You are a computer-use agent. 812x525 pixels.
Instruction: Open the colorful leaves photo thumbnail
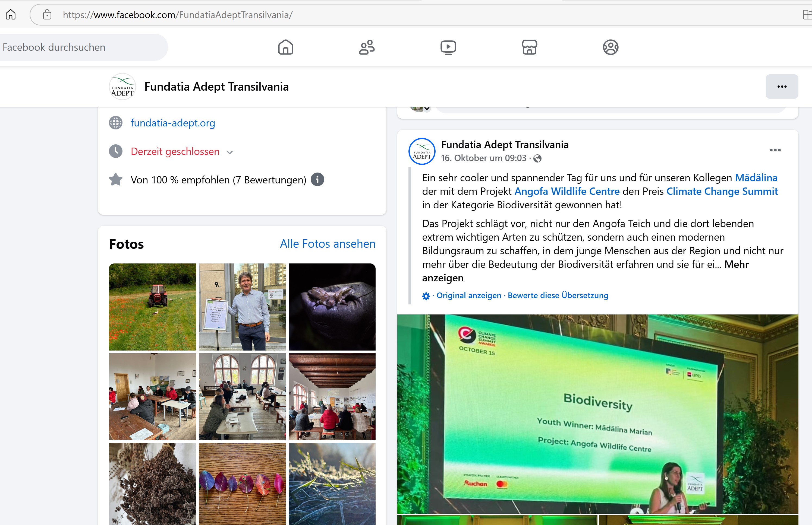[x=242, y=483]
